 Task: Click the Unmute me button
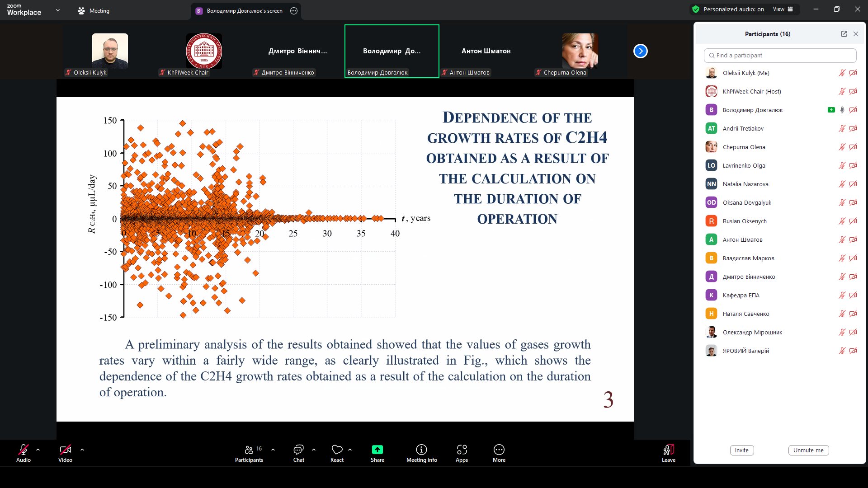click(x=808, y=450)
